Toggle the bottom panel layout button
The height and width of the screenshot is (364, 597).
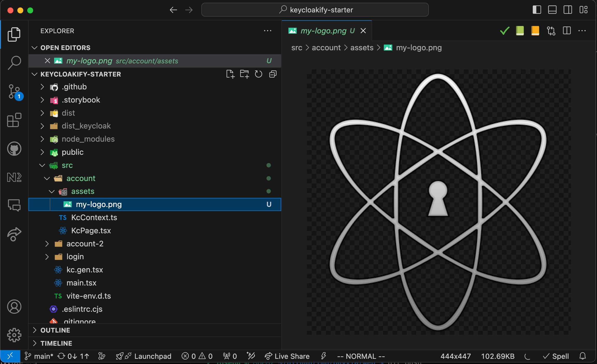click(552, 10)
